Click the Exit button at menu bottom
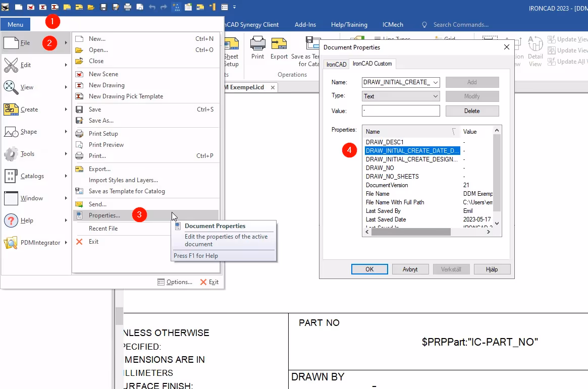Screen dimensions: 588x389 click(209, 282)
